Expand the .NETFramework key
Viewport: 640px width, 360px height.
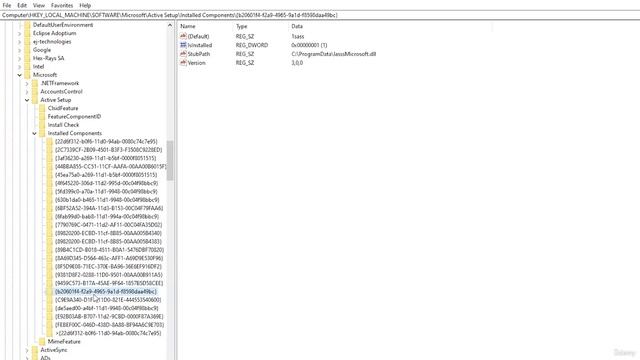pyautogui.click(x=27, y=84)
